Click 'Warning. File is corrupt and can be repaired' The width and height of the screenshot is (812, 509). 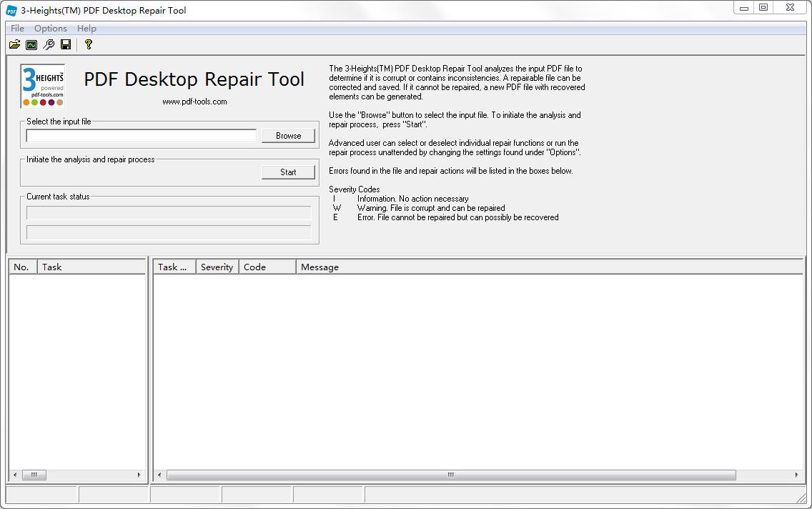pyautogui.click(x=431, y=208)
